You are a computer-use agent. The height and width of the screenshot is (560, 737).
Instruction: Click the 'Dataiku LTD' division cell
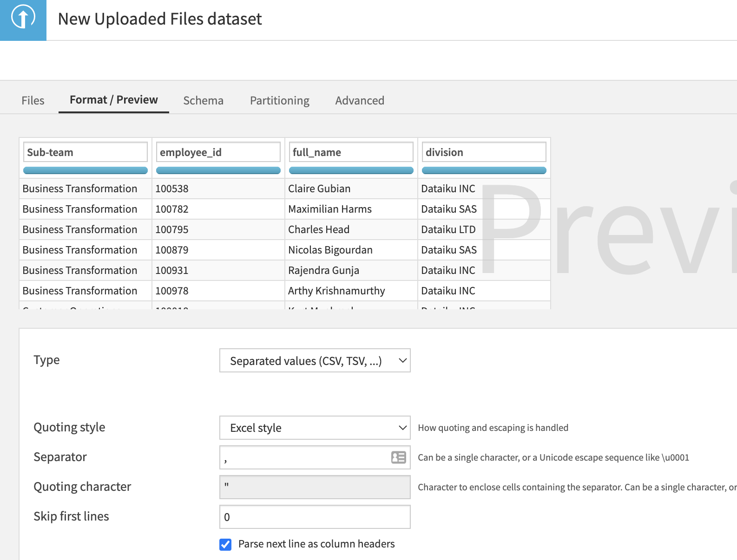point(484,229)
